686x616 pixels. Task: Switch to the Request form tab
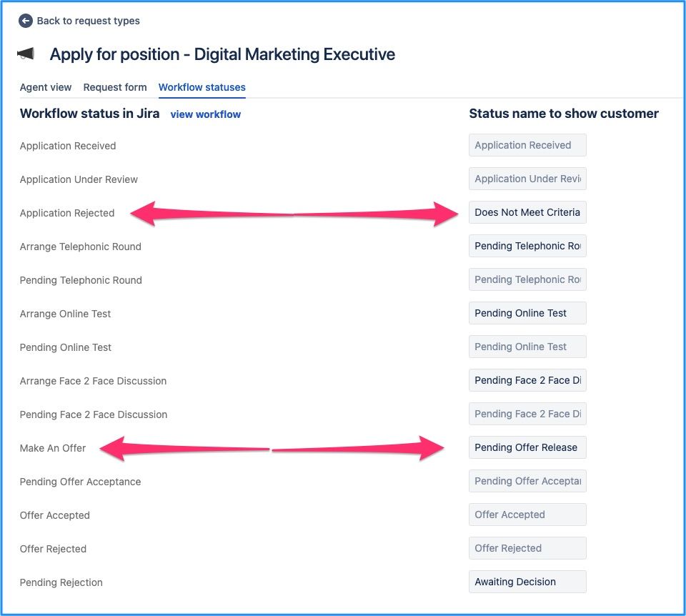coord(115,87)
